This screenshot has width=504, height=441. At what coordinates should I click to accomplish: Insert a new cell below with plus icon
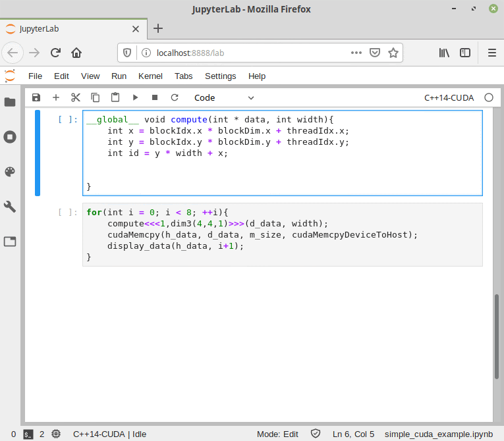point(56,97)
